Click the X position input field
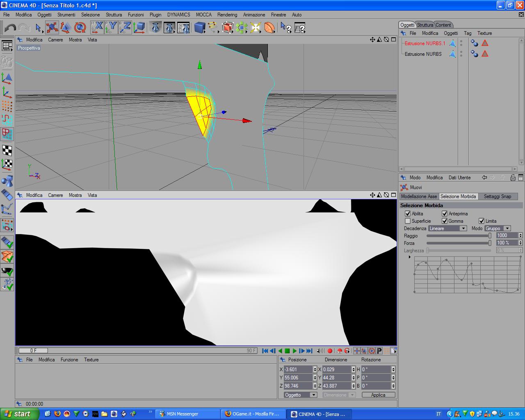 pyautogui.click(x=298, y=369)
